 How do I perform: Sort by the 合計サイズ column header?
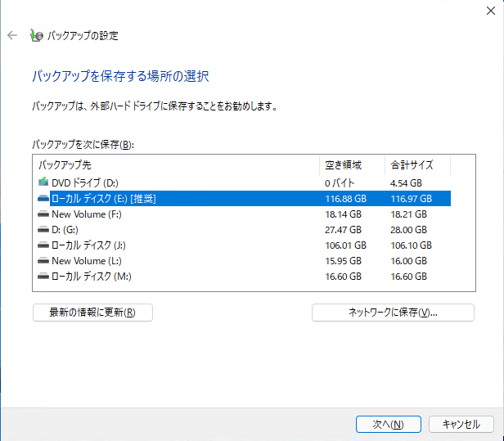pos(416,164)
